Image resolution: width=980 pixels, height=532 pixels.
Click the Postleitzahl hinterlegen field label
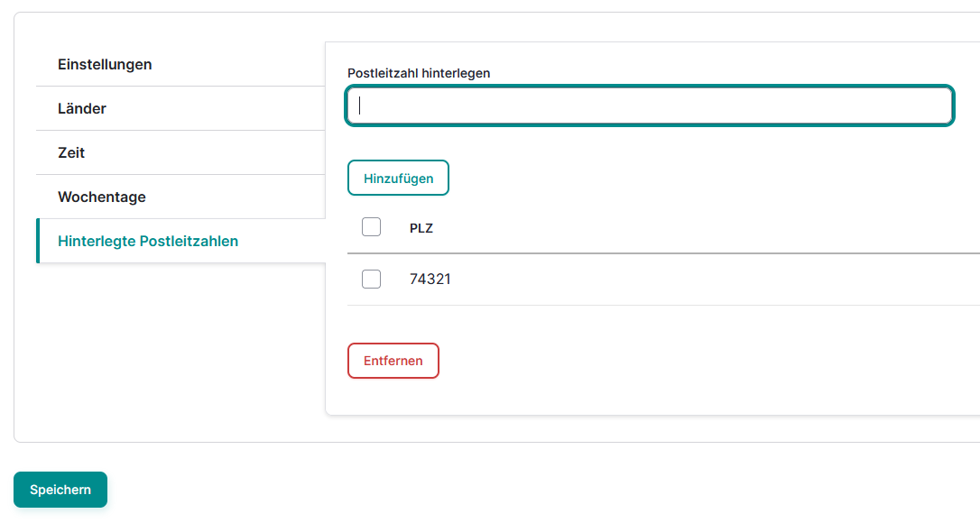coord(419,73)
